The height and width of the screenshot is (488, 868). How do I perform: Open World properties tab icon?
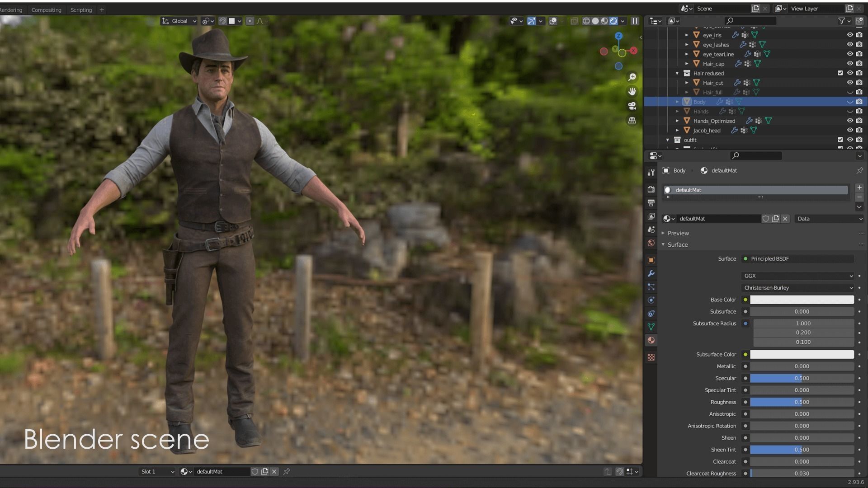[651, 243]
